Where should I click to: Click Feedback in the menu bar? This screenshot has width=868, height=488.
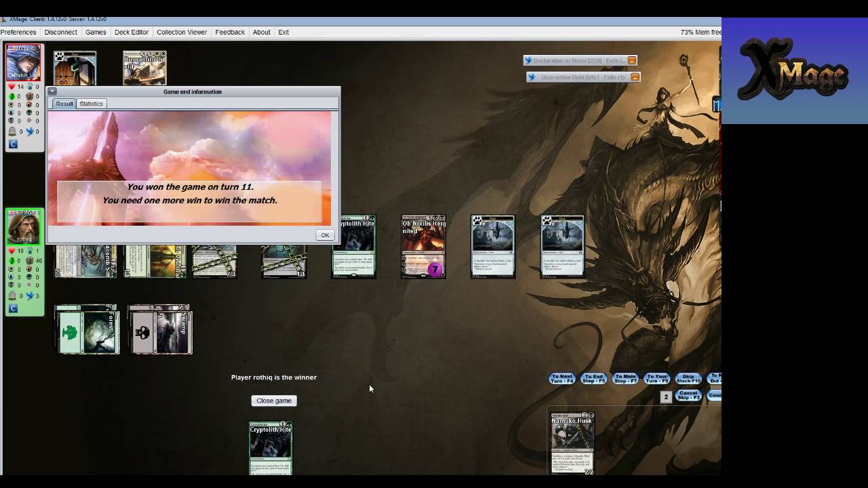230,32
